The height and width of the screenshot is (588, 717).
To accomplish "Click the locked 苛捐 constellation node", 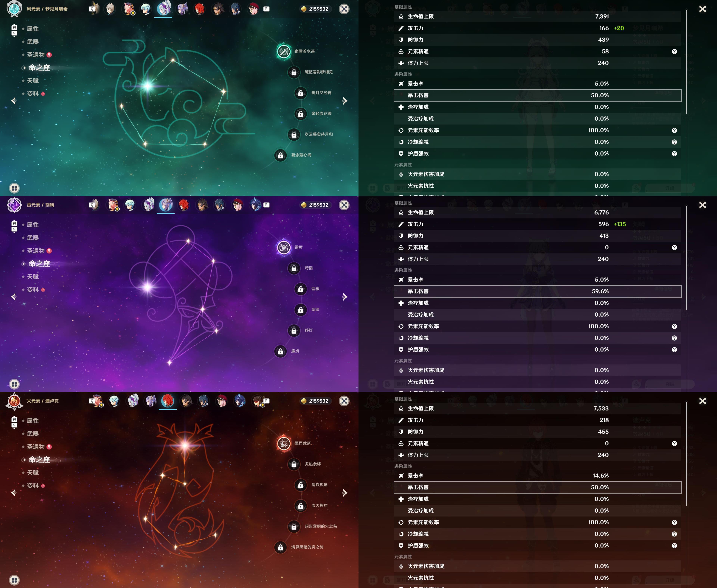I will click(294, 268).
